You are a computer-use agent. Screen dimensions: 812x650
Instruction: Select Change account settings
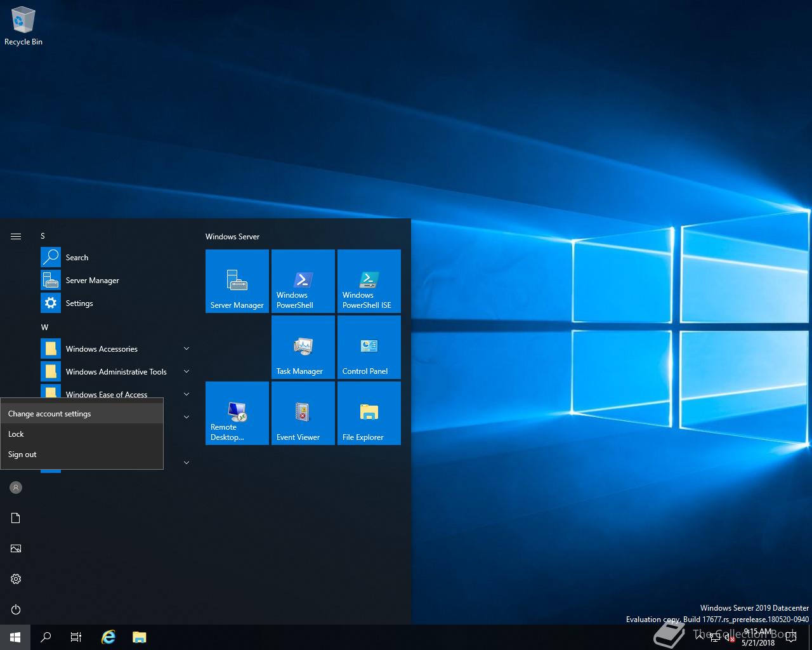pos(49,414)
